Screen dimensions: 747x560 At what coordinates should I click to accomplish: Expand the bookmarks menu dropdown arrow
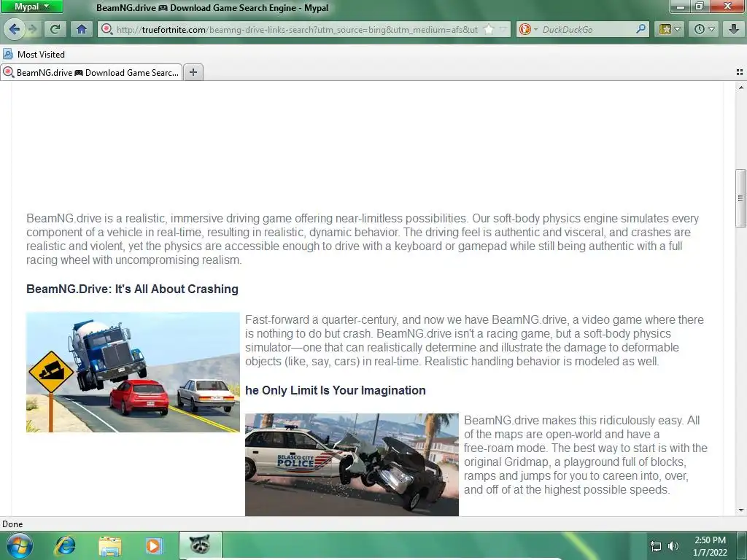pos(678,29)
